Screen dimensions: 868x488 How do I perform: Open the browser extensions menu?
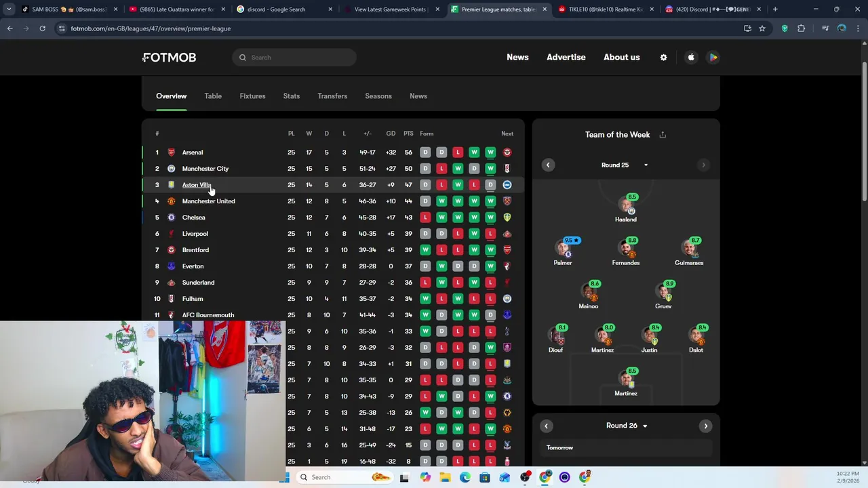pos(802,28)
